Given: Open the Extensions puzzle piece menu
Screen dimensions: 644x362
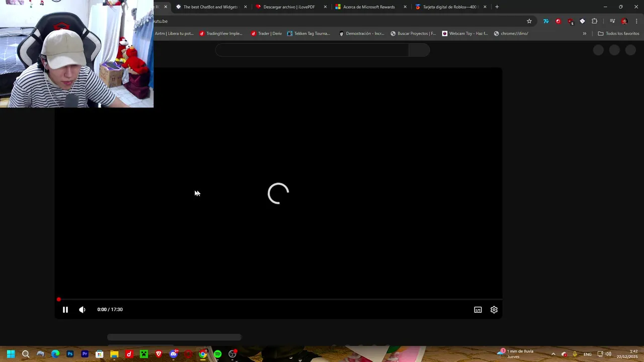Looking at the screenshot, I should tap(595, 21).
